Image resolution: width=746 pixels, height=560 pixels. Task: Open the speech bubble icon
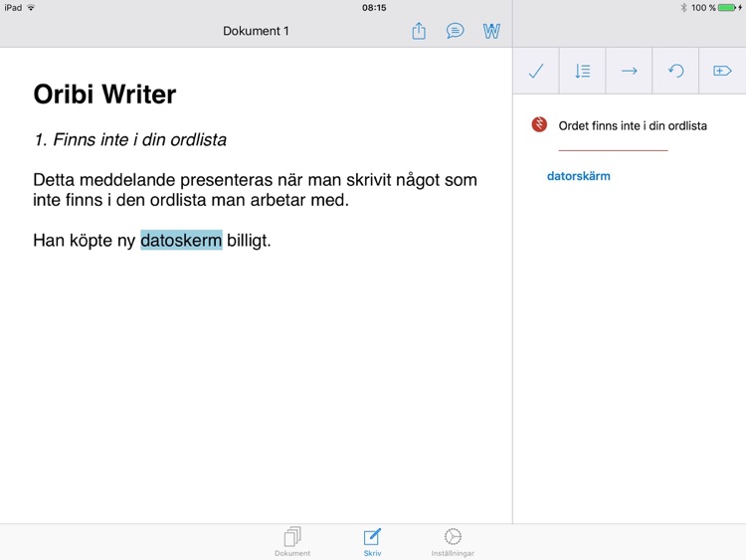click(x=455, y=31)
